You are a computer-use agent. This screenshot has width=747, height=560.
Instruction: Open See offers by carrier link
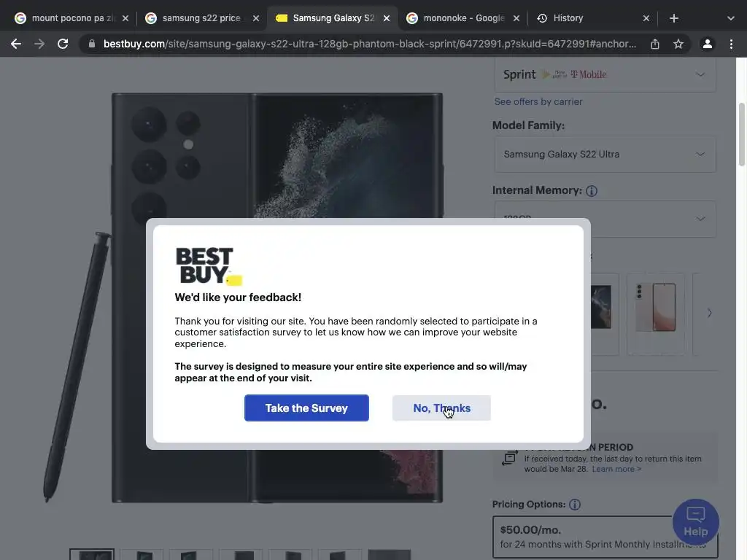tap(538, 101)
